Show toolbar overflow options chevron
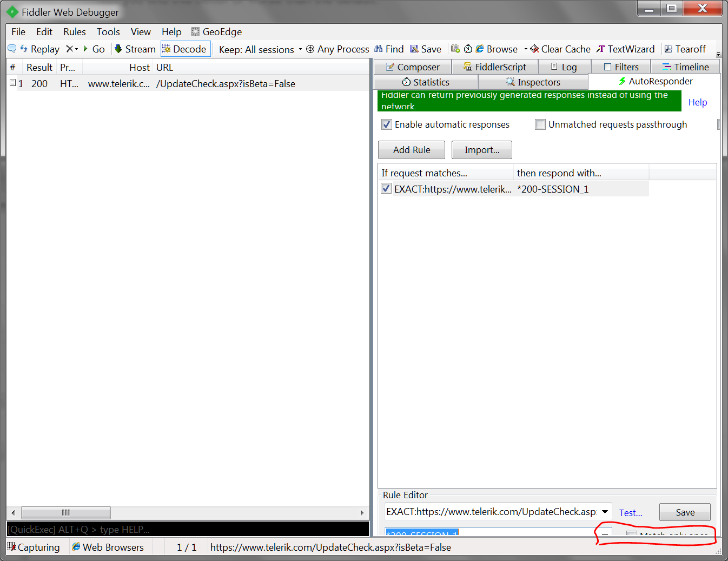Viewport: 728px width, 561px height. (718, 54)
